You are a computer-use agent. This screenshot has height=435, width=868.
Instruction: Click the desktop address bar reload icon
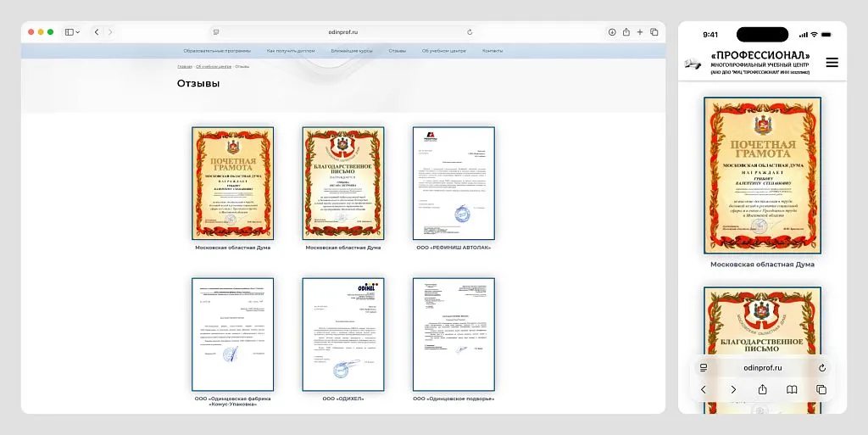[x=470, y=32]
